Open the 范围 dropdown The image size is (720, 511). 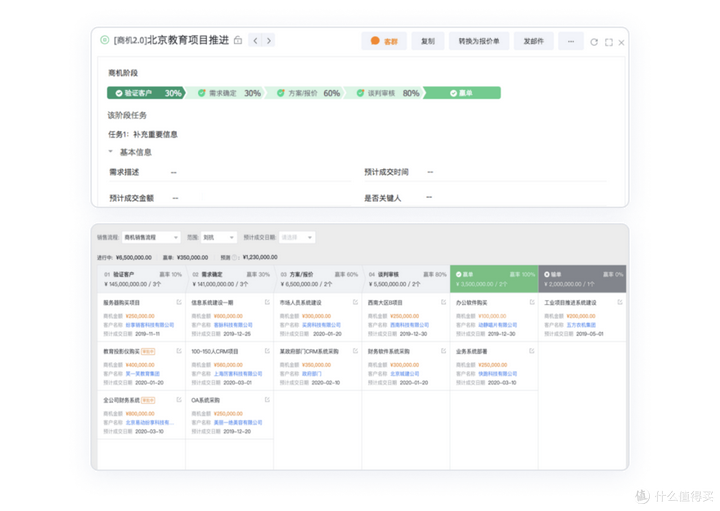219,237
